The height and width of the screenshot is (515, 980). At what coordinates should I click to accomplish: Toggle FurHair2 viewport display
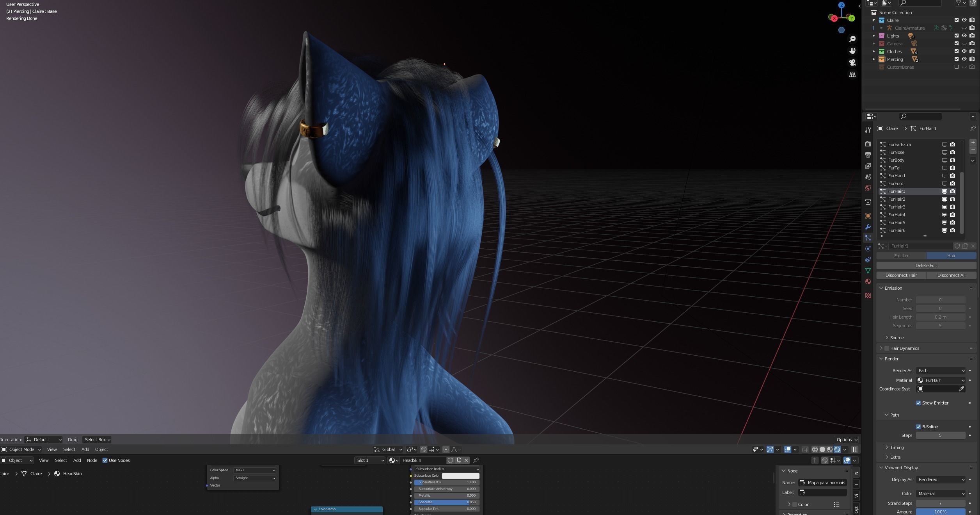tap(944, 199)
